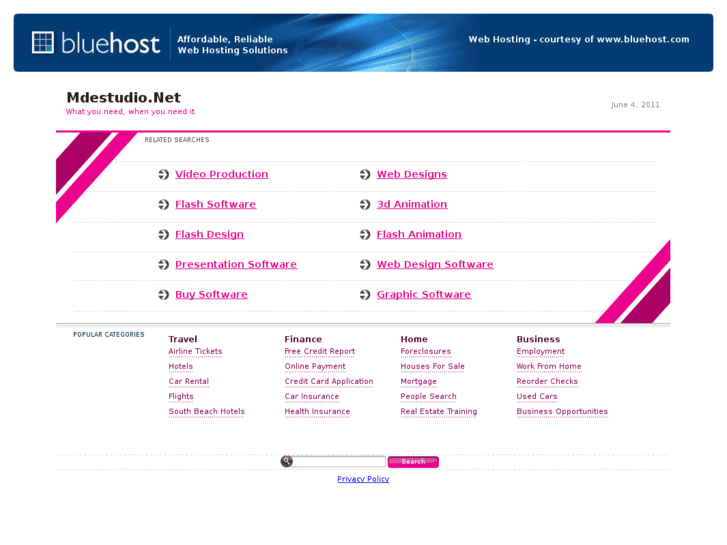Open Airline Tickets link
Image resolution: width=727 pixels, height=545 pixels.
[195, 352]
